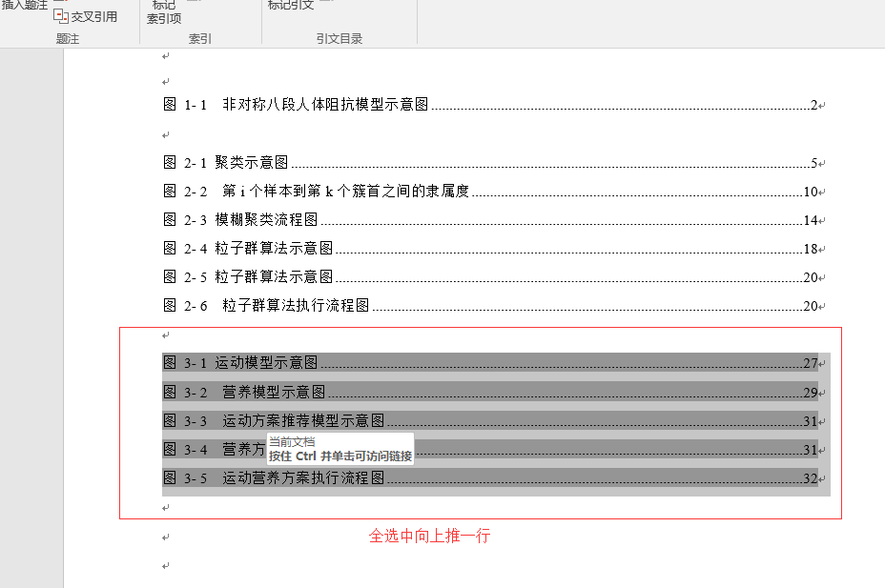Click page number 31 of 图 3-3 row
The image size is (885, 588).
(x=811, y=421)
